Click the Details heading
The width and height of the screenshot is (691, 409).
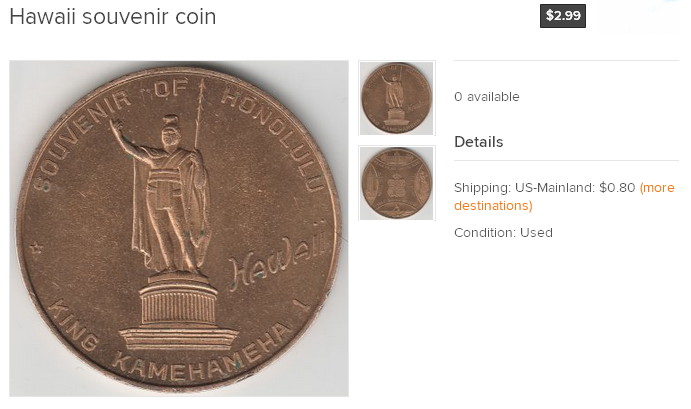click(479, 142)
